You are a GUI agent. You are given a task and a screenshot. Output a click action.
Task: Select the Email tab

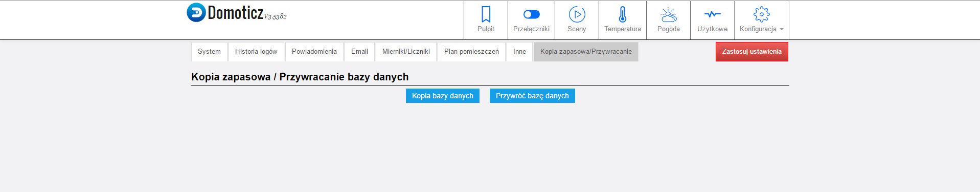[x=359, y=52]
